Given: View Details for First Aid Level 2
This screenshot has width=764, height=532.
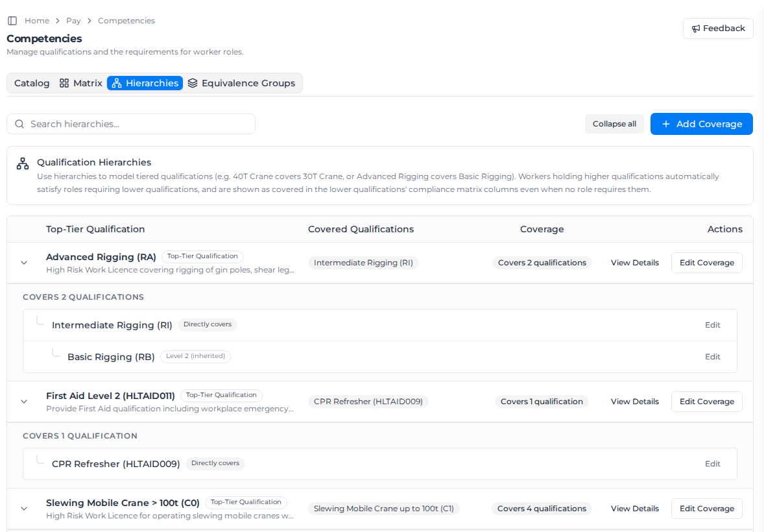Looking at the screenshot, I should pyautogui.click(x=634, y=402).
